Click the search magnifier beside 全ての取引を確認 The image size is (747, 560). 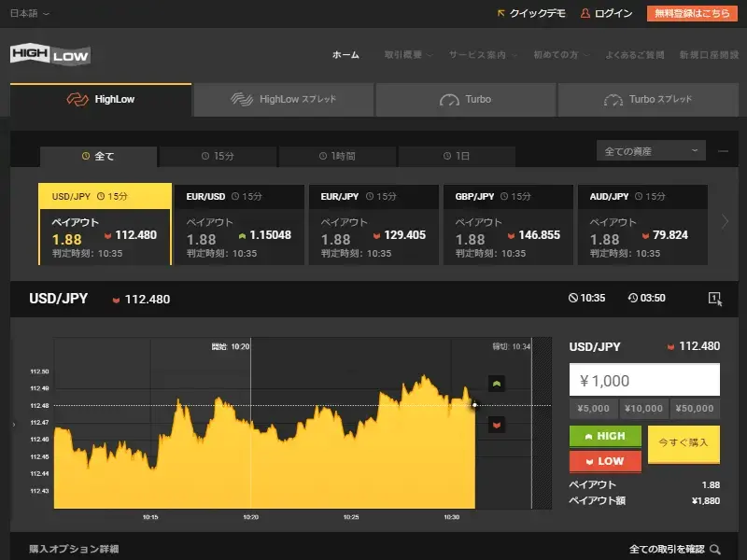point(715,550)
